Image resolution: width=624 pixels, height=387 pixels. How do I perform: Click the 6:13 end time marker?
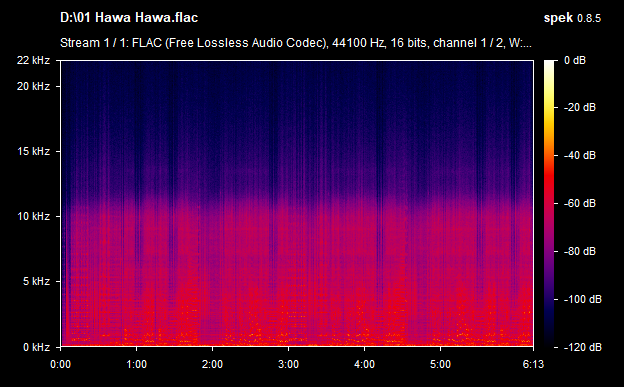[533, 364]
